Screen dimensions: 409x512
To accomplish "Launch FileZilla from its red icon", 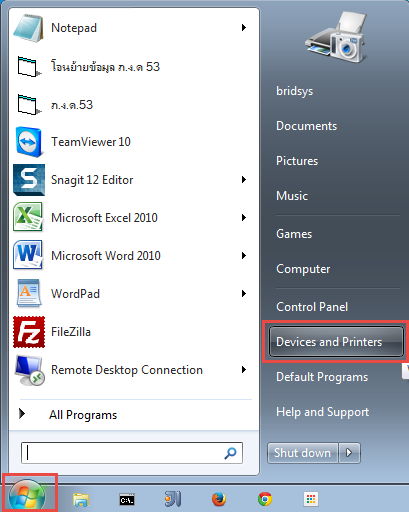I will [x=29, y=332].
